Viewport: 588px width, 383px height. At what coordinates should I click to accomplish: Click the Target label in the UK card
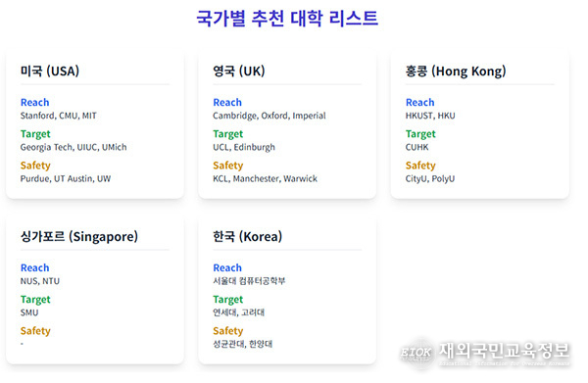coord(228,134)
